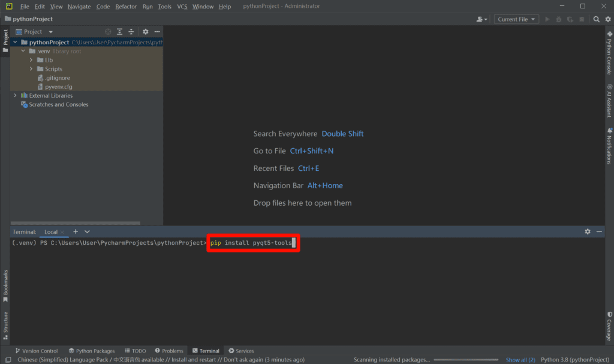This screenshot has width=614, height=364.
Task: Open the Current File run configuration dropdown
Action: [x=516, y=19]
